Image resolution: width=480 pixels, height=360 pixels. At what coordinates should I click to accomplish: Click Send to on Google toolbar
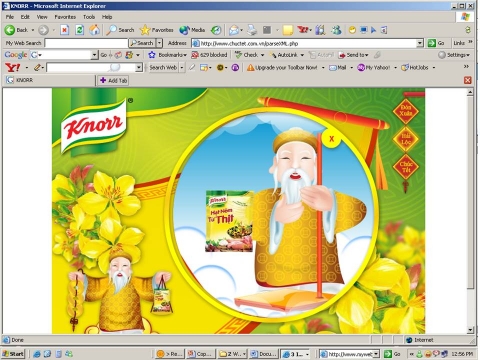point(353,55)
